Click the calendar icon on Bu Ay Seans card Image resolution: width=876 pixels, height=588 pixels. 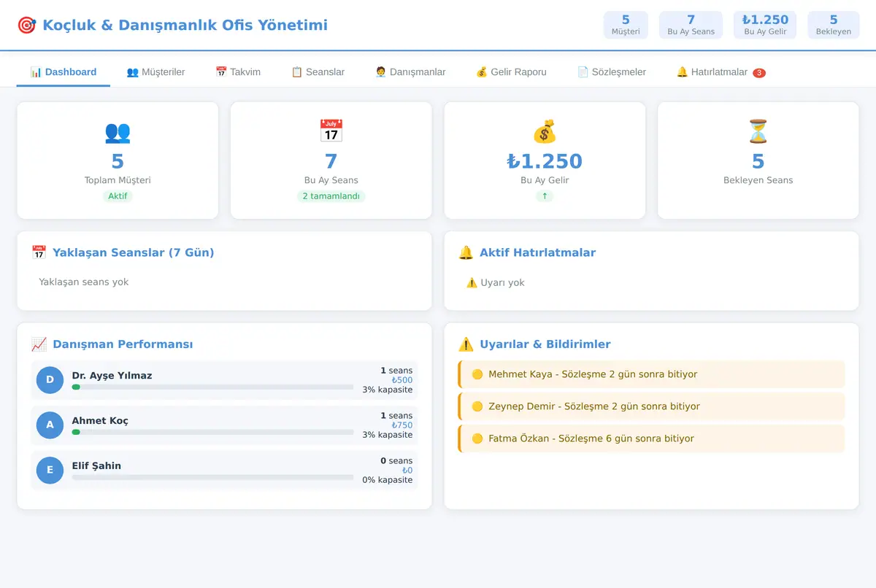pos(331,131)
